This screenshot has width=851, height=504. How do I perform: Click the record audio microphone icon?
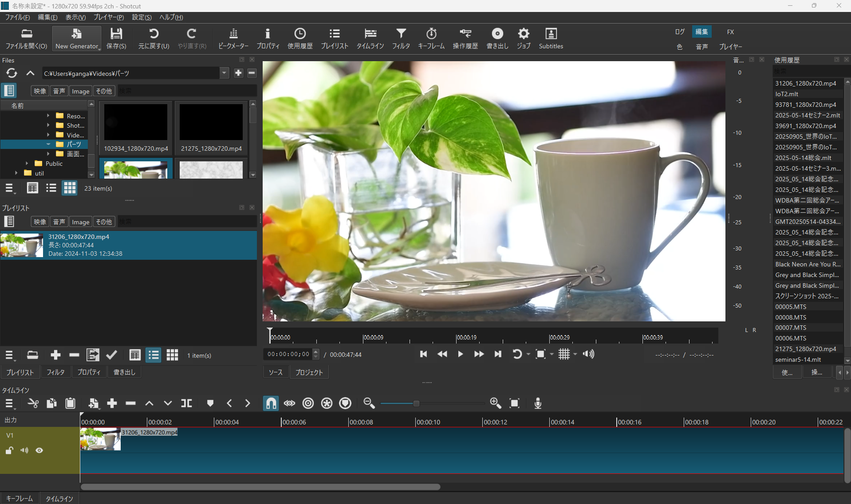point(538,403)
